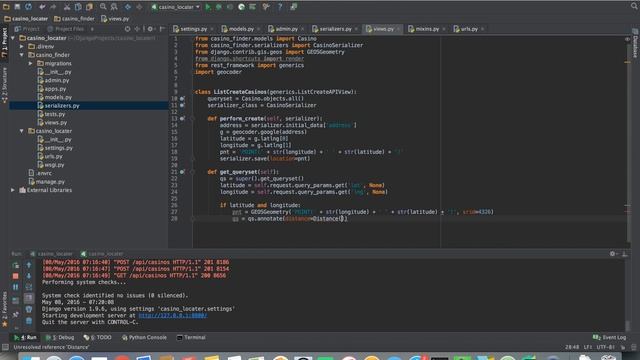Click the Undo arrow in the toolbar

[42, 7]
